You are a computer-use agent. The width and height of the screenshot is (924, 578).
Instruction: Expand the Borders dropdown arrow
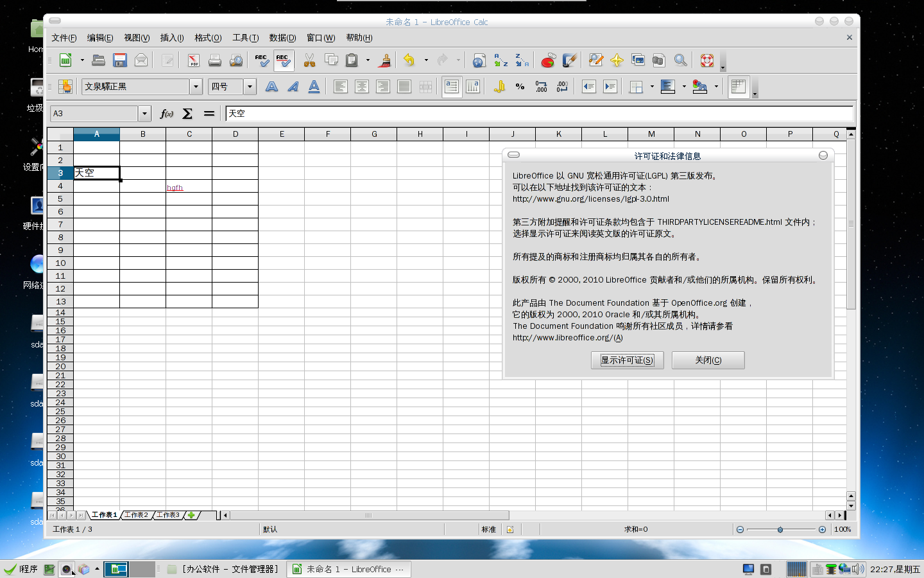pyautogui.click(x=652, y=86)
